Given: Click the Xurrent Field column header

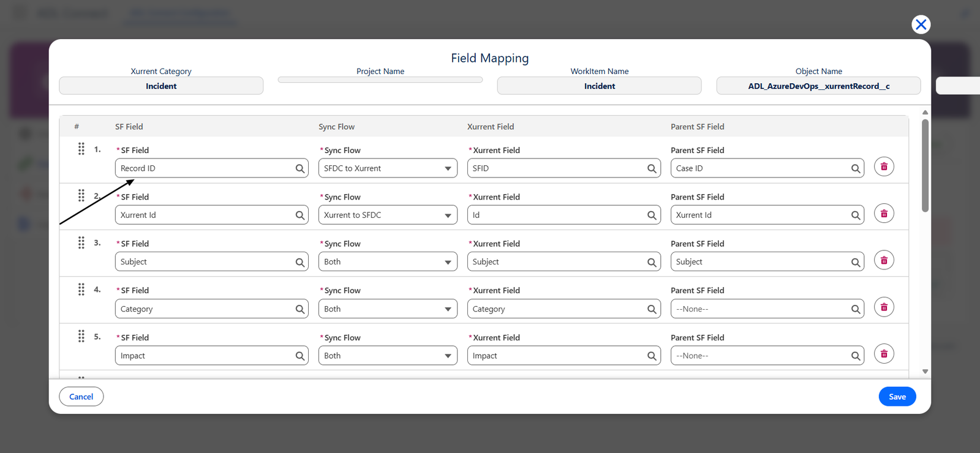Looking at the screenshot, I should [x=491, y=127].
